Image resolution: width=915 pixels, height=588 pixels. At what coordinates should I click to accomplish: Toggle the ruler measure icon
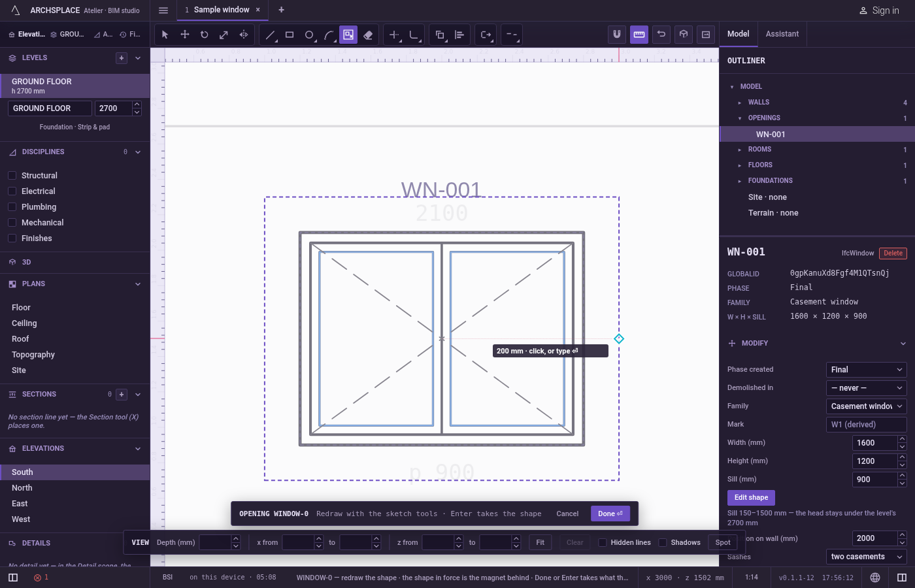point(639,35)
